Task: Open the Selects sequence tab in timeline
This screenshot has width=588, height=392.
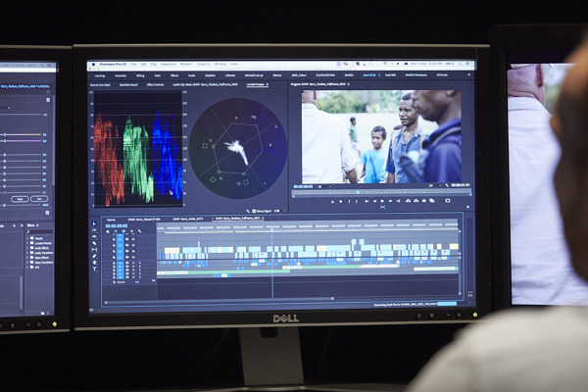Action: click(111, 220)
